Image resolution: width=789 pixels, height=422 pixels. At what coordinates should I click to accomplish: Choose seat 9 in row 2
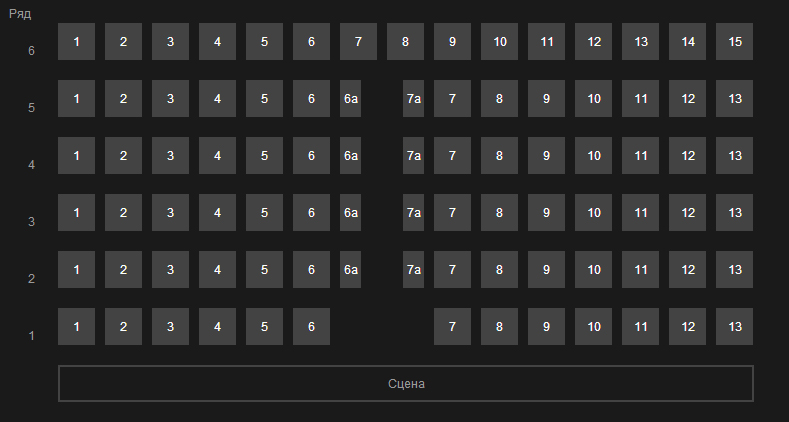546,270
